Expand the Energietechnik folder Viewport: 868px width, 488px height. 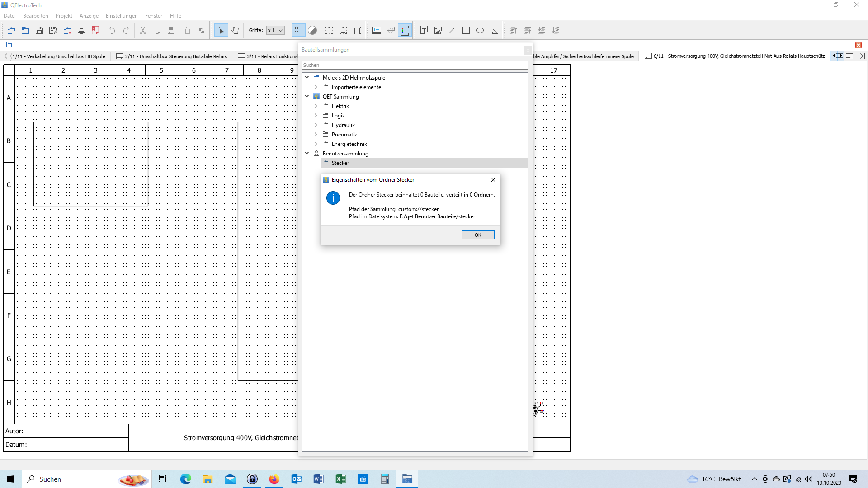coord(316,144)
